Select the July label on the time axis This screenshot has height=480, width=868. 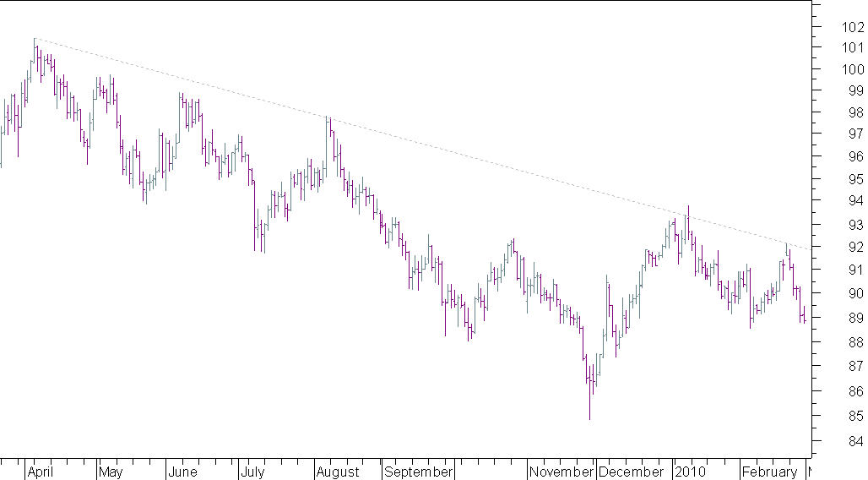click(x=252, y=472)
